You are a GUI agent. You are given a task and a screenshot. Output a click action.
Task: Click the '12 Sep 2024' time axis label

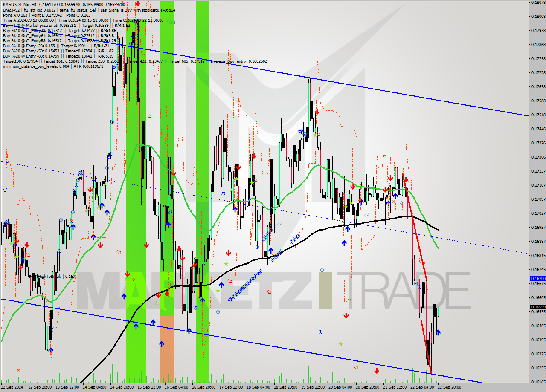tap(12, 387)
